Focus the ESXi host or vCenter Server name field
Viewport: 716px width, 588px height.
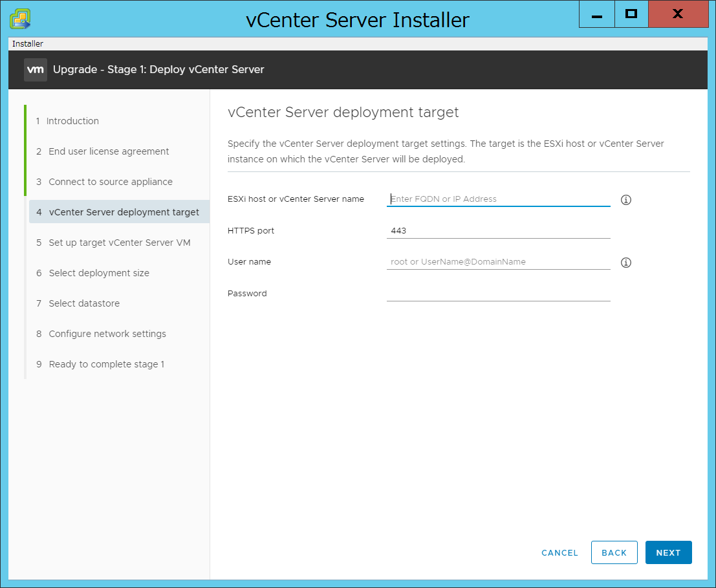pyautogui.click(x=498, y=199)
